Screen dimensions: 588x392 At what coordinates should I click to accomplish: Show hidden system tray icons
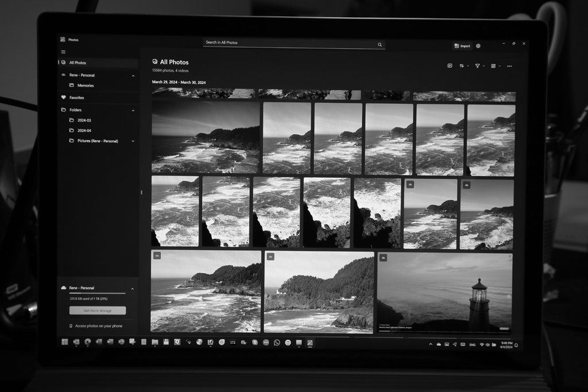pyautogui.click(x=431, y=344)
